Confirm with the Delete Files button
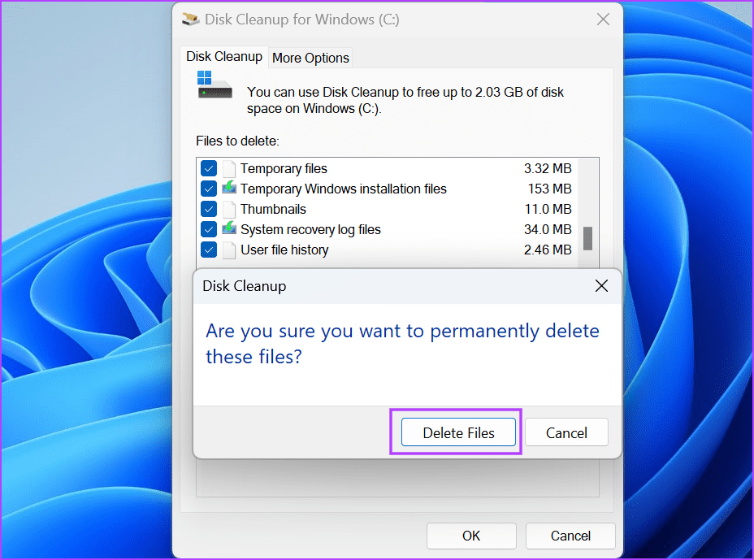Image resolution: width=754 pixels, height=560 pixels. pyautogui.click(x=458, y=432)
